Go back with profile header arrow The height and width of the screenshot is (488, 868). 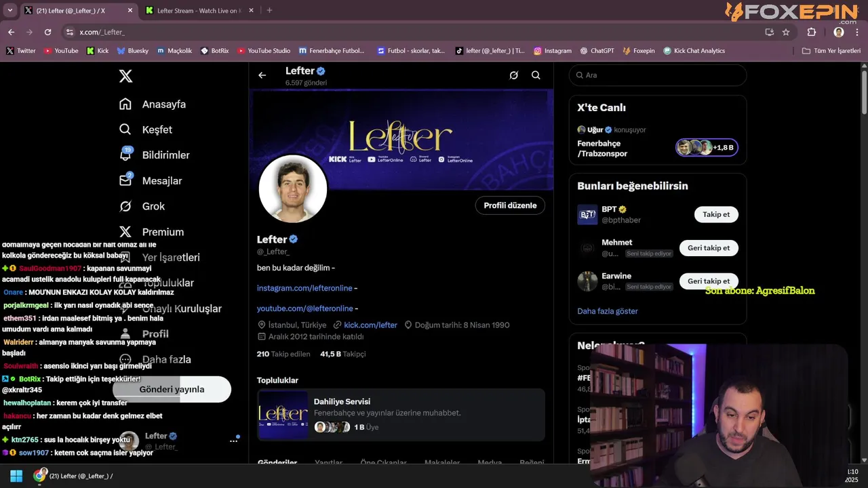[262, 75]
